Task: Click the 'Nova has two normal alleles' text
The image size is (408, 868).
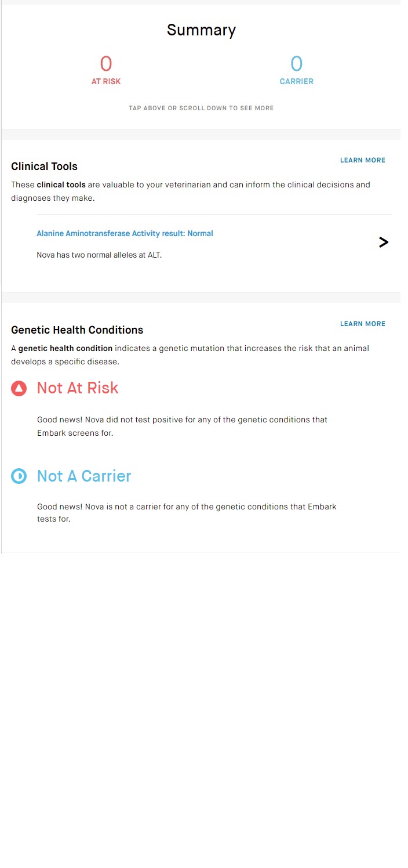Action: pyautogui.click(x=99, y=255)
